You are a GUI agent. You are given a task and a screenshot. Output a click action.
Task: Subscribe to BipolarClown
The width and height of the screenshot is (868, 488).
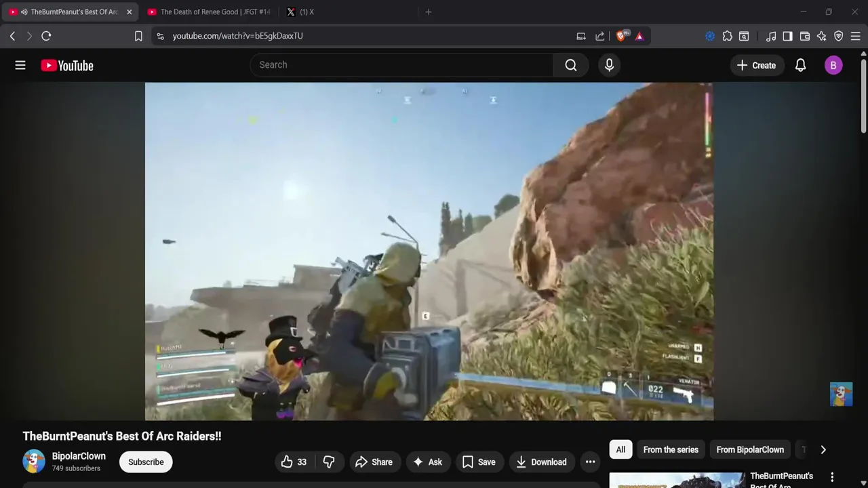146,462
